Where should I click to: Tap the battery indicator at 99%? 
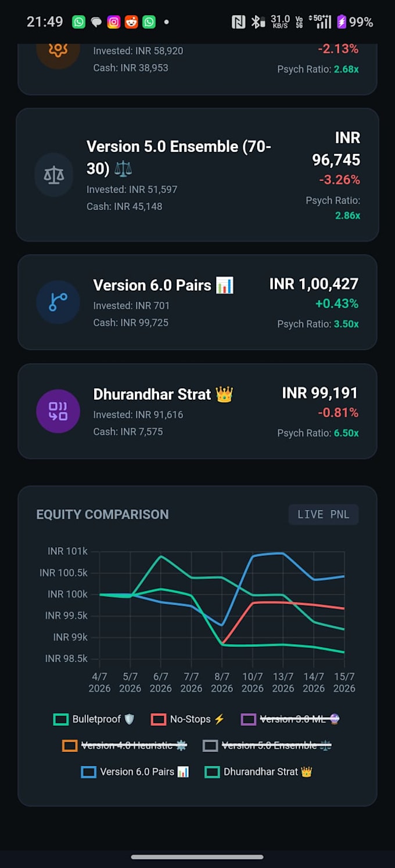[354, 22]
